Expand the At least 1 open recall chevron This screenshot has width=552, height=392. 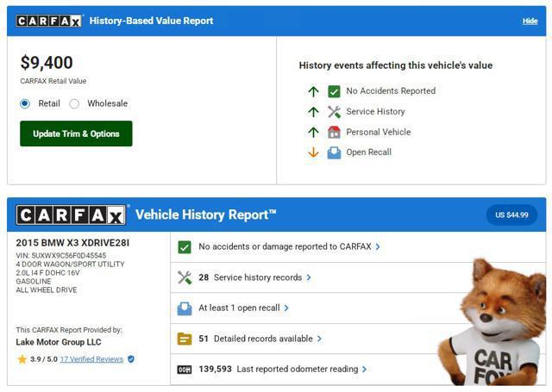[286, 308]
